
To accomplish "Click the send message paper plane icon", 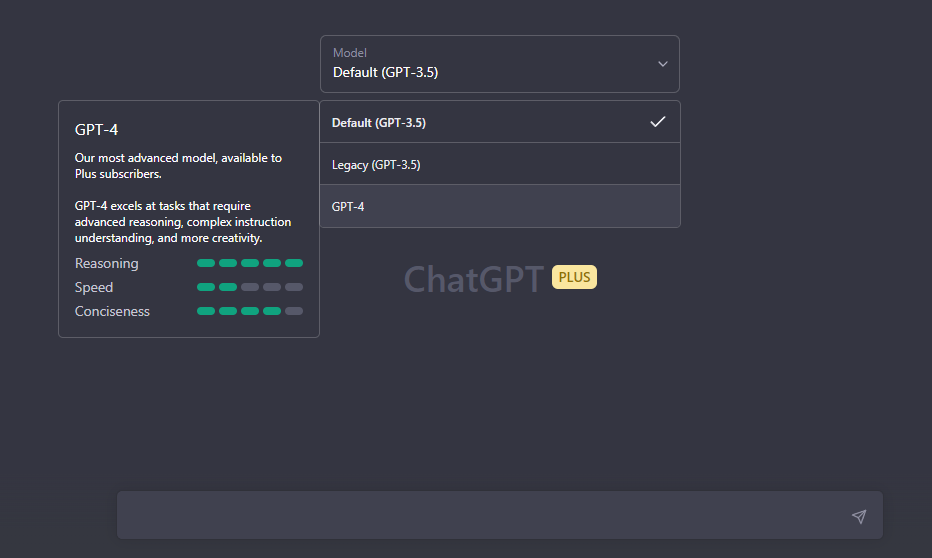I will coord(859,516).
